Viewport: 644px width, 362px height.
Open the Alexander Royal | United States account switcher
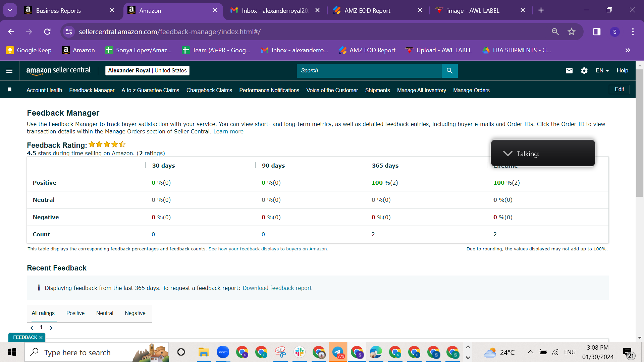click(x=147, y=71)
